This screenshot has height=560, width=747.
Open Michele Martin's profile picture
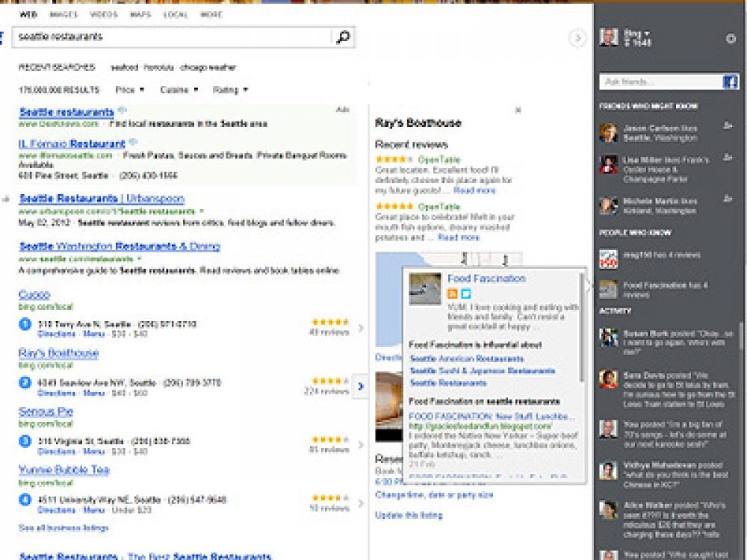[x=608, y=206]
